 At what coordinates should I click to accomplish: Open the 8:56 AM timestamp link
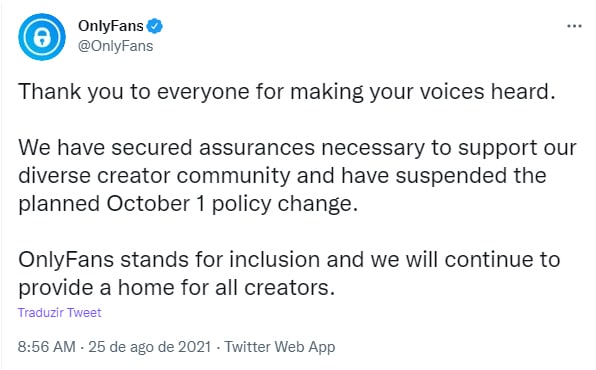[x=46, y=347]
